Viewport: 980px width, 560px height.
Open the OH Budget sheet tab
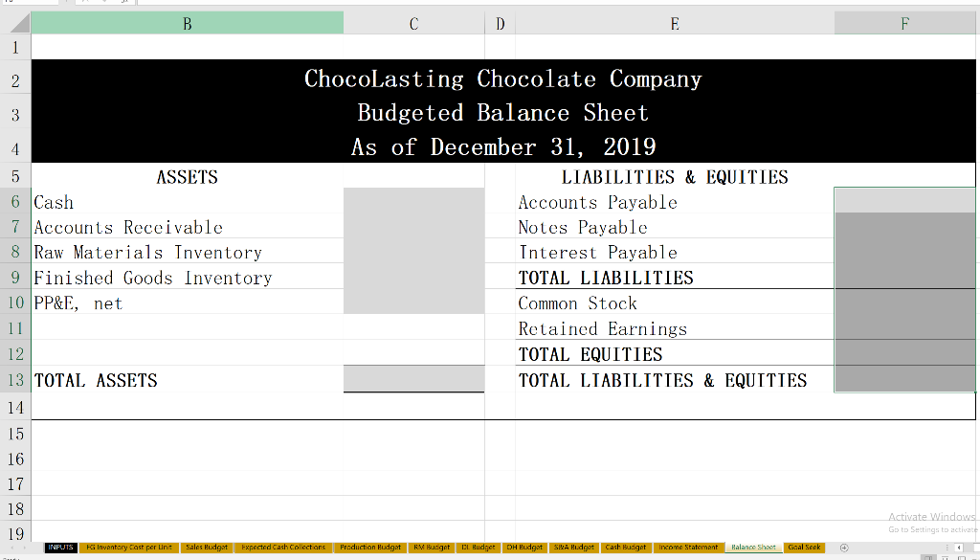(524, 548)
